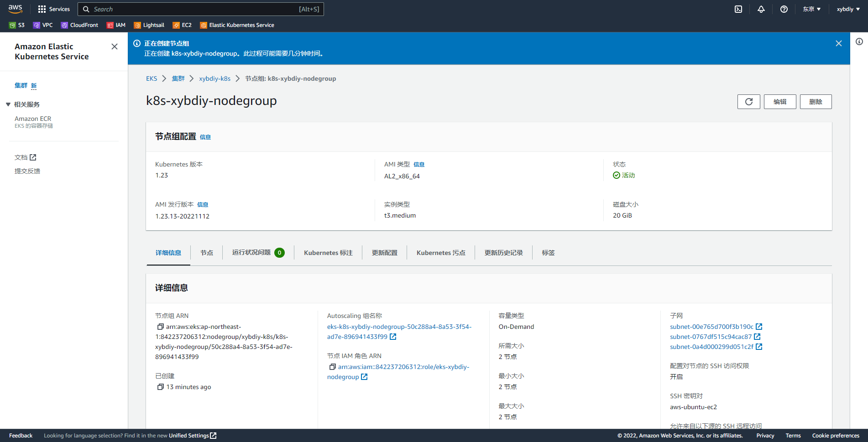
Task: Open Terms link in footer
Action: pyautogui.click(x=793, y=436)
